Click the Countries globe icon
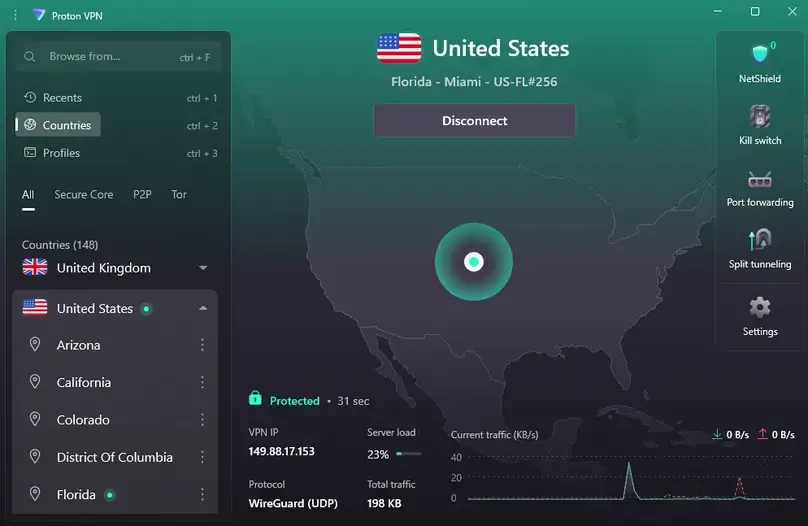 pos(30,125)
